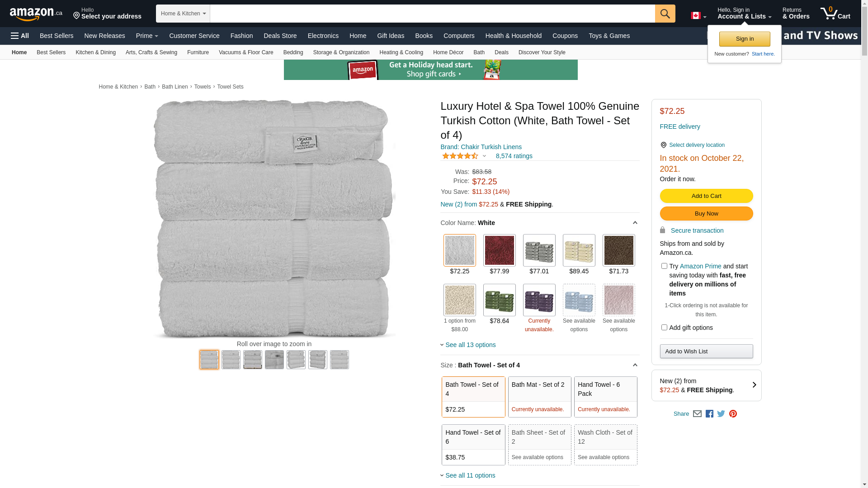Open Bedding in the sub-navigation
The width and height of the screenshot is (868, 488).
293,52
